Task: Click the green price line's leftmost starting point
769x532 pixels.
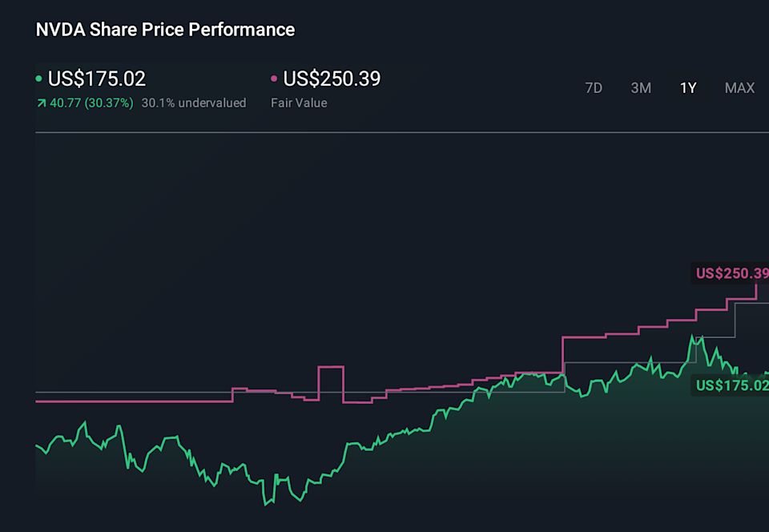Action: 37,445
